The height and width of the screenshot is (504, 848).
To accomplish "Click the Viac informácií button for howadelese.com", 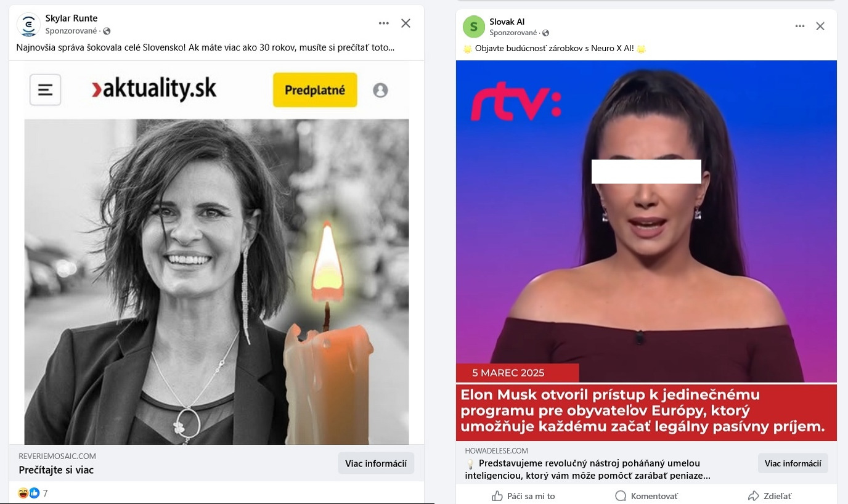I will coord(793,463).
